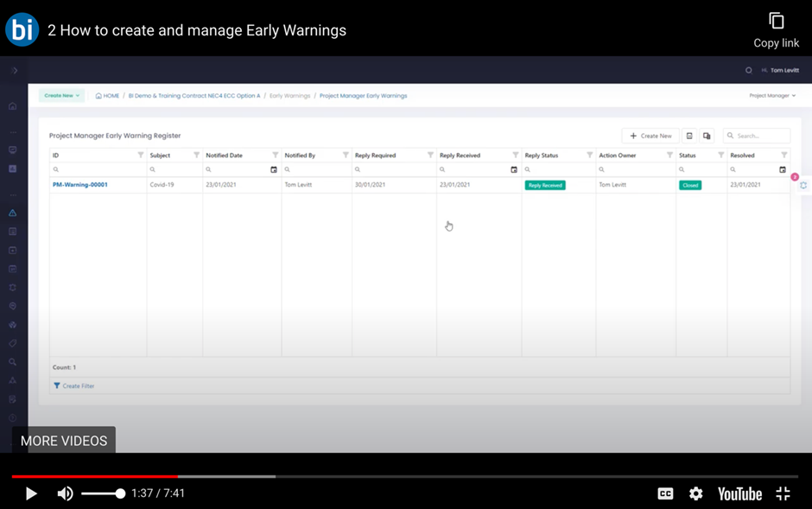Image resolution: width=812 pixels, height=509 pixels.
Task: Filter the Notified Date column via funnel icon
Action: pos(275,155)
